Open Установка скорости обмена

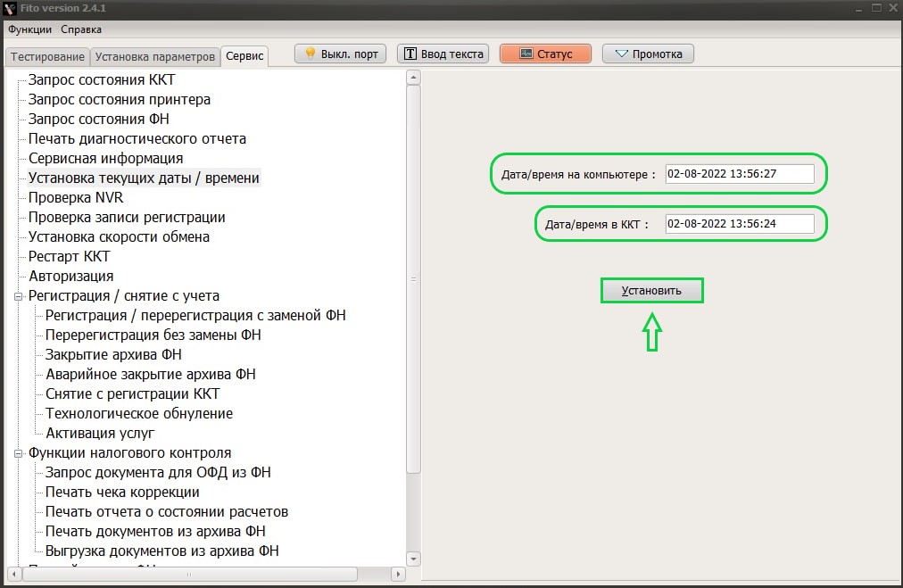119,236
